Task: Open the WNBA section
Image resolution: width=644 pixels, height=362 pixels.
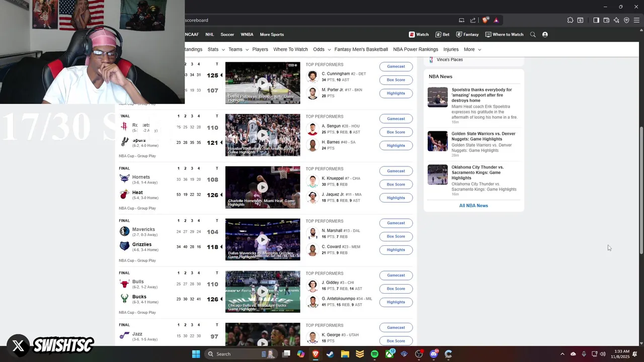Action: point(247,35)
